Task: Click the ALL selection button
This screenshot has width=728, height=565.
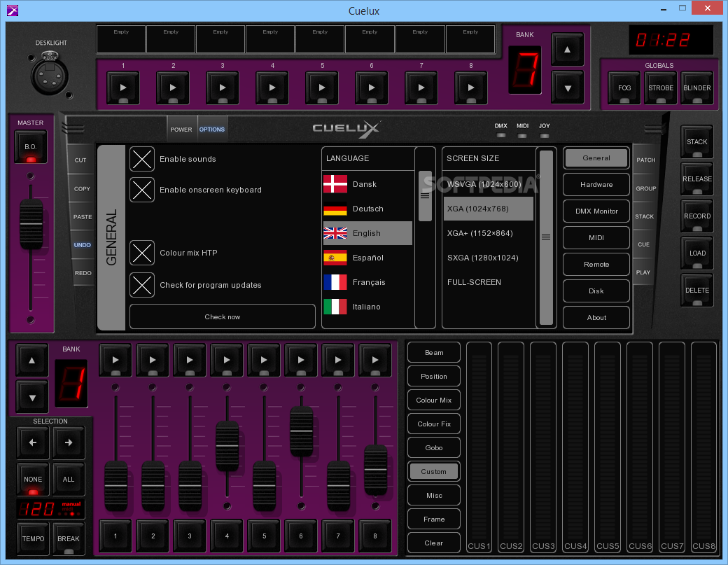Action: (x=69, y=479)
